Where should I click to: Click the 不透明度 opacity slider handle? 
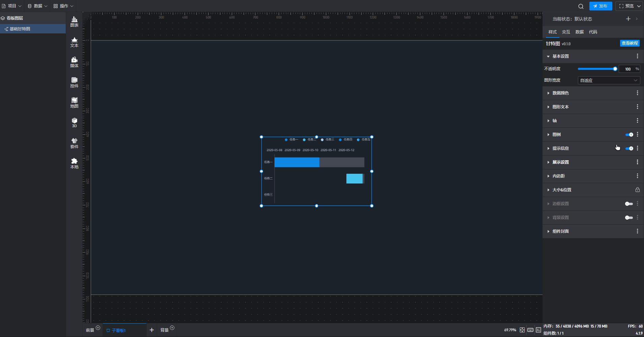click(x=615, y=69)
